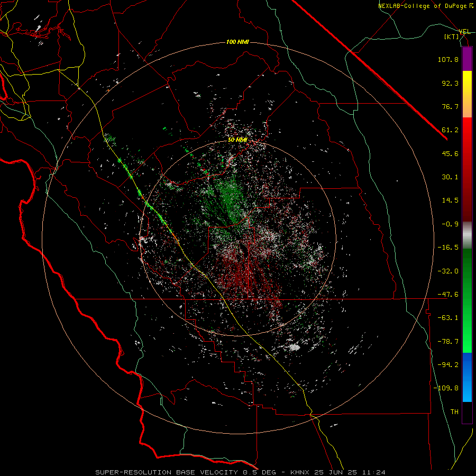Click the 45.6 velocity scale value
476x476 pixels.
click(450, 153)
